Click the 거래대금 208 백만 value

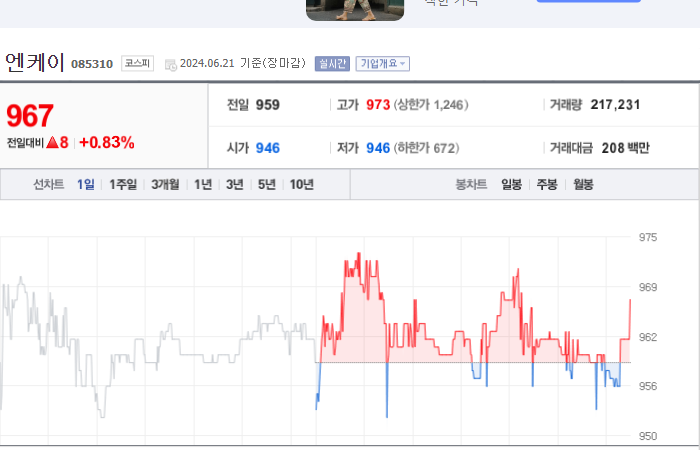(625, 148)
